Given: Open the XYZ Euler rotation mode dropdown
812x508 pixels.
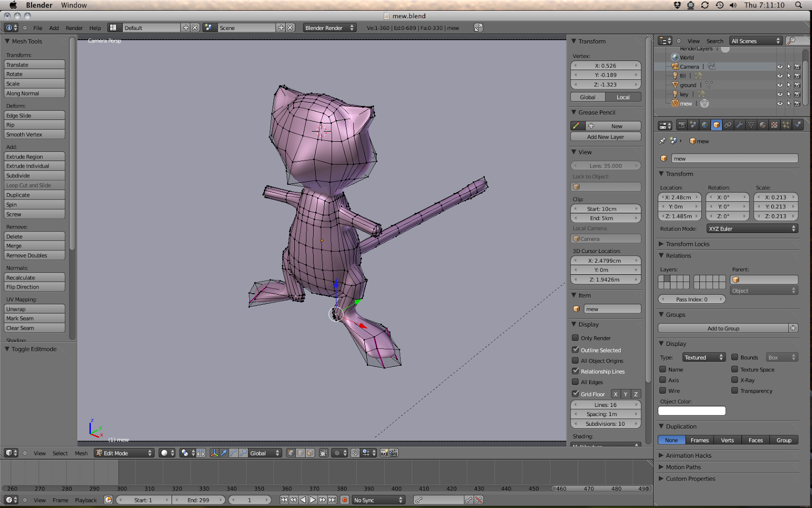Looking at the screenshot, I should 752,229.
